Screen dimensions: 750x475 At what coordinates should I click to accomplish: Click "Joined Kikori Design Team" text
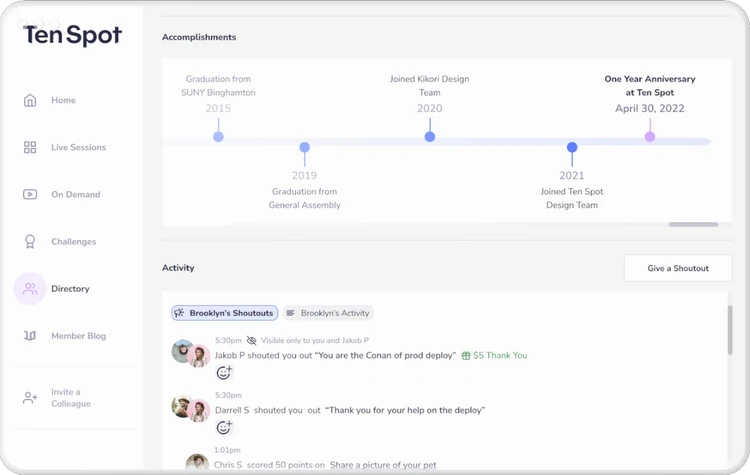click(x=430, y=86)
